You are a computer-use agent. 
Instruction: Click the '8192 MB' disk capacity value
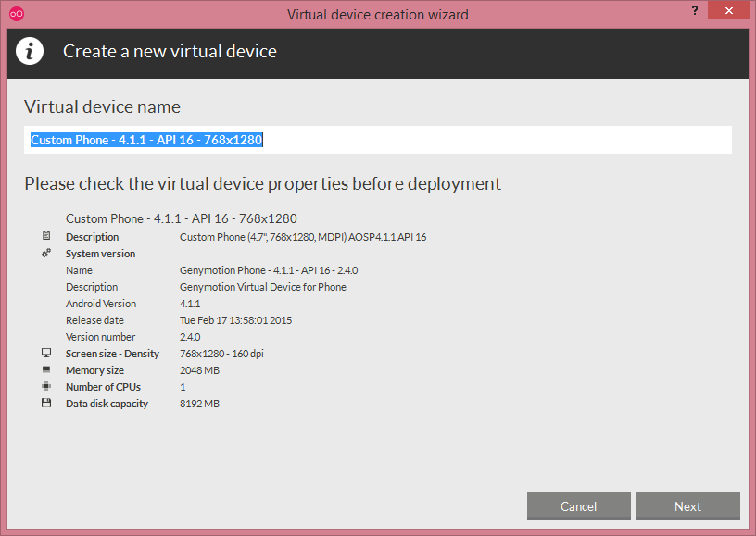[x=199, y=404]
